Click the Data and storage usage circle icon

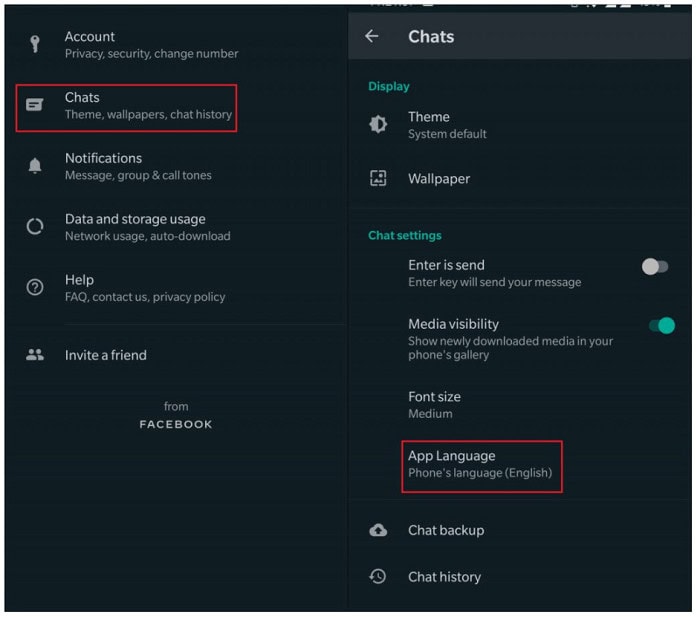coord(35,227)
